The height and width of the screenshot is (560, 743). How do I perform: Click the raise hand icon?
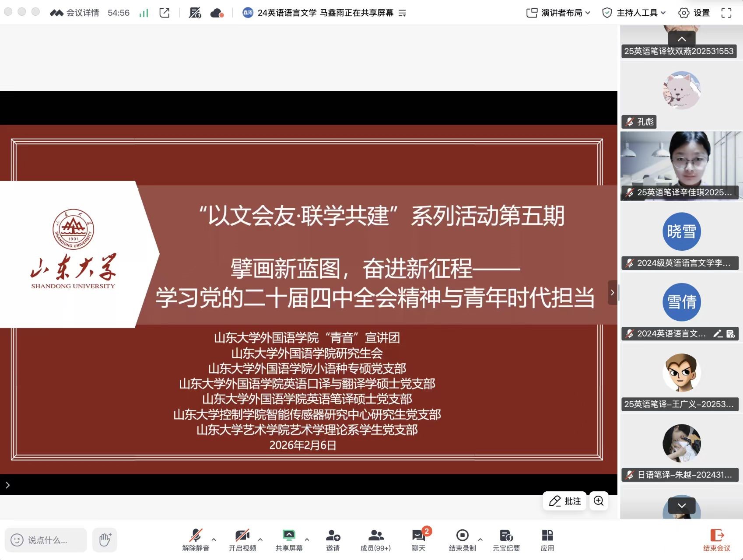tap(105, 540)
